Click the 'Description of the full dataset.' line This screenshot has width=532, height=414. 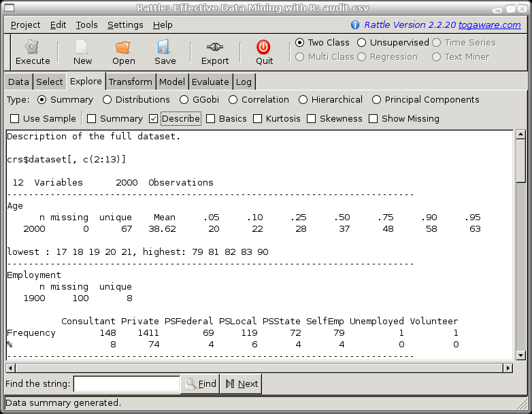tap(94, 137)
